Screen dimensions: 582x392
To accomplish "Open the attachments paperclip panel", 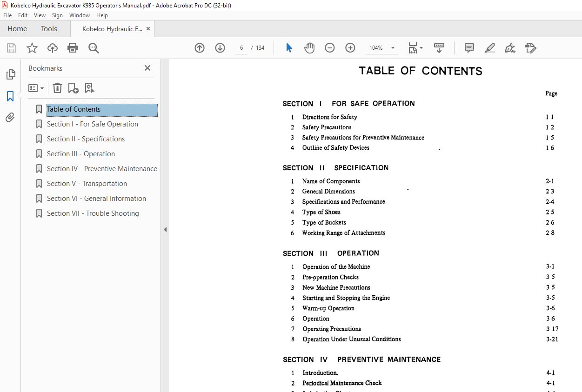I will 10,117.
